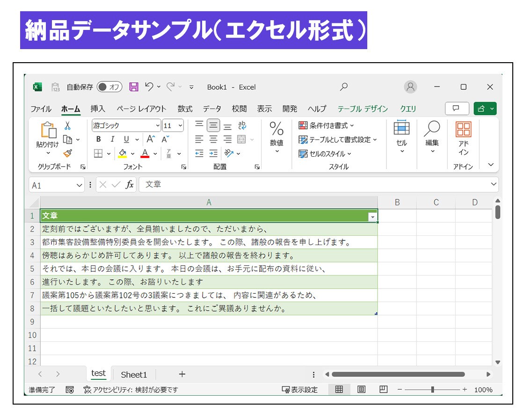Open 条件付き書式 dropdown
Screen dimensions: 524x420
(326, 125)
